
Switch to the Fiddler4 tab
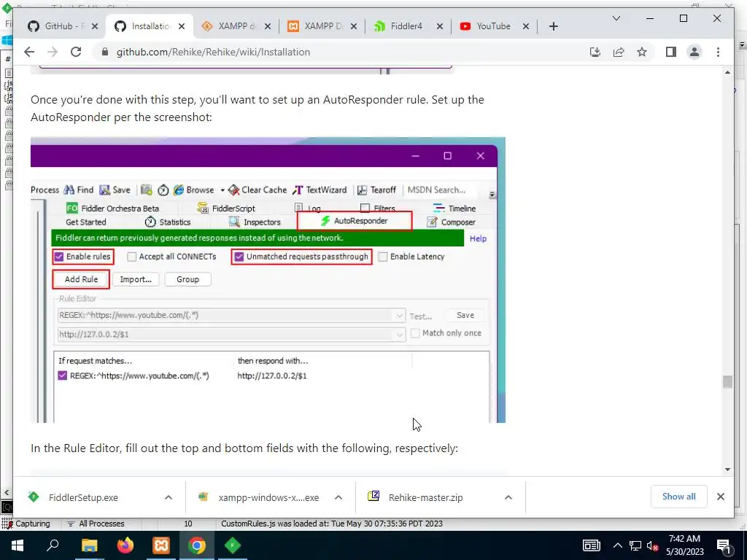tap(409, 26)
